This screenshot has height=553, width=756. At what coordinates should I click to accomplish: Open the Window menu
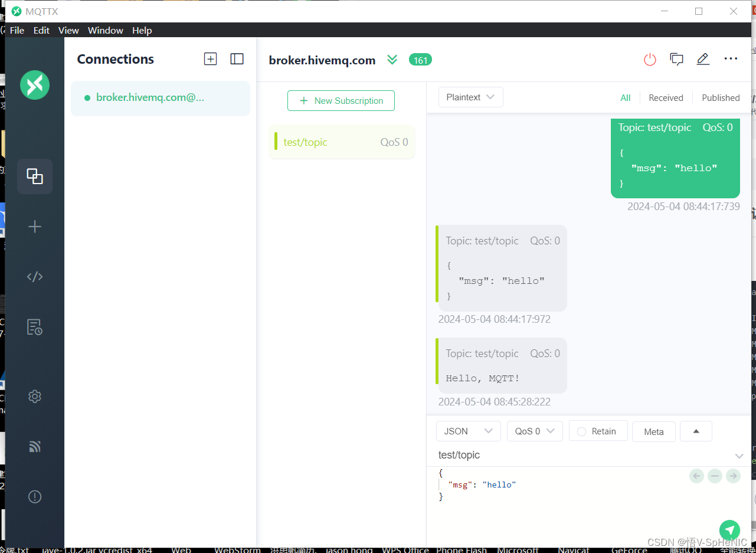tap(106, 30)
